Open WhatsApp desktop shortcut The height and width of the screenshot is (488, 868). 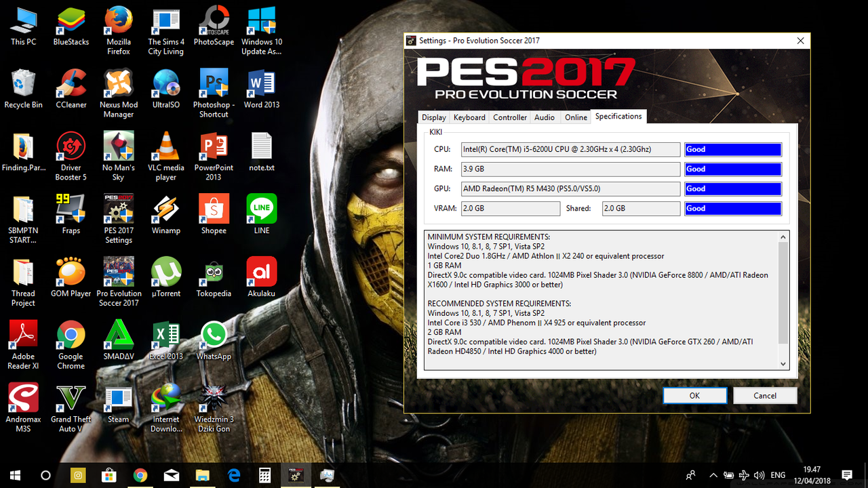coord(214,342)
